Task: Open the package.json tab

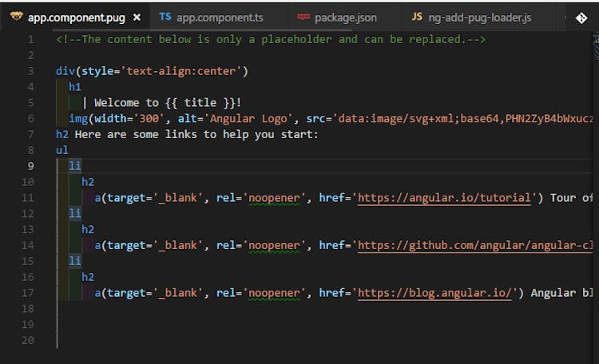Action: pos(345,17)
